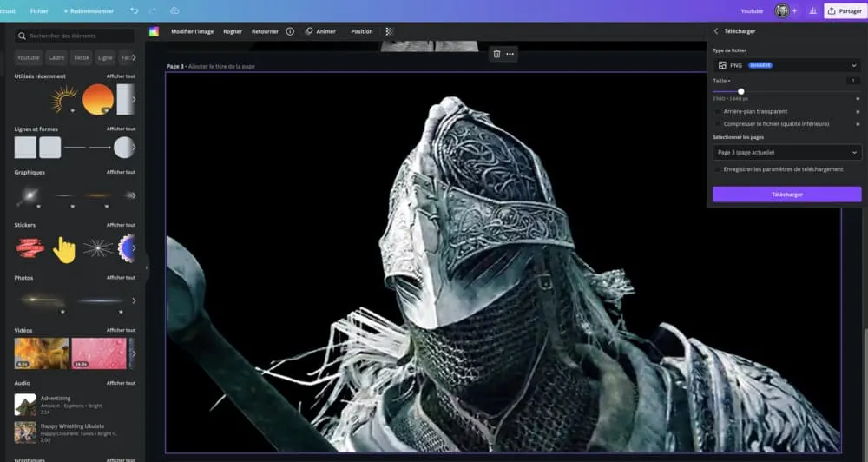868x462 pixels.
Task: Add the arrow line element
Action: [x=100, y=148]
